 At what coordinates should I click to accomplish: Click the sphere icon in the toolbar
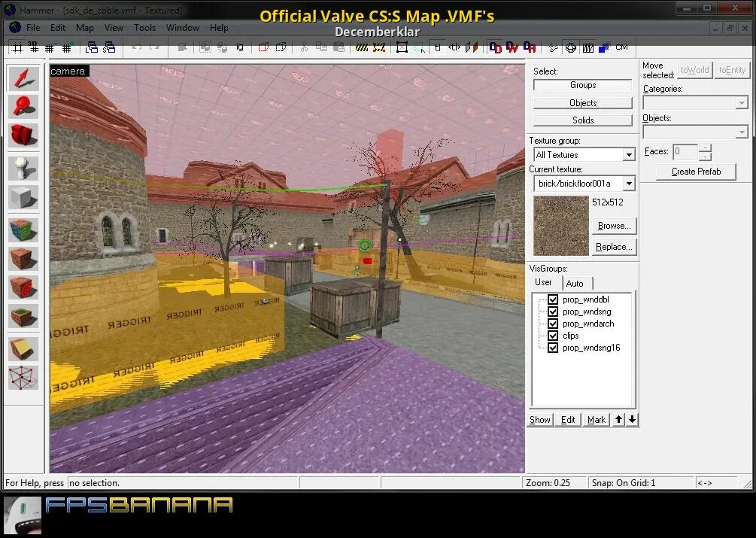[571, 47]
